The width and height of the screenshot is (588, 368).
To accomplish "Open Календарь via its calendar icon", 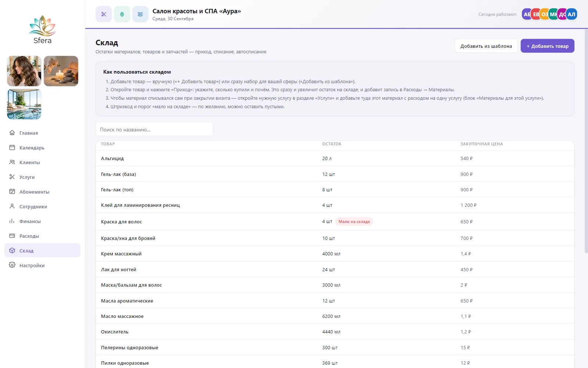I will pos(12,148).
